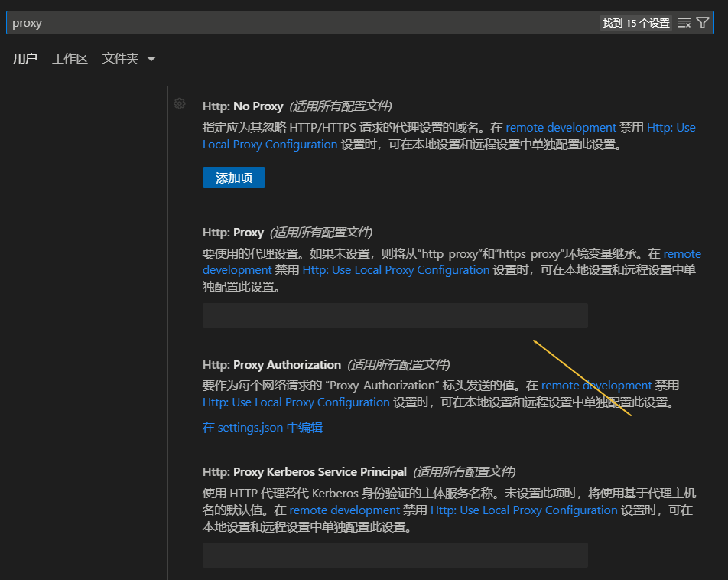Click remote development link in Kerberos Service Principal
728x580 pixels.
[x=344, y=510]
